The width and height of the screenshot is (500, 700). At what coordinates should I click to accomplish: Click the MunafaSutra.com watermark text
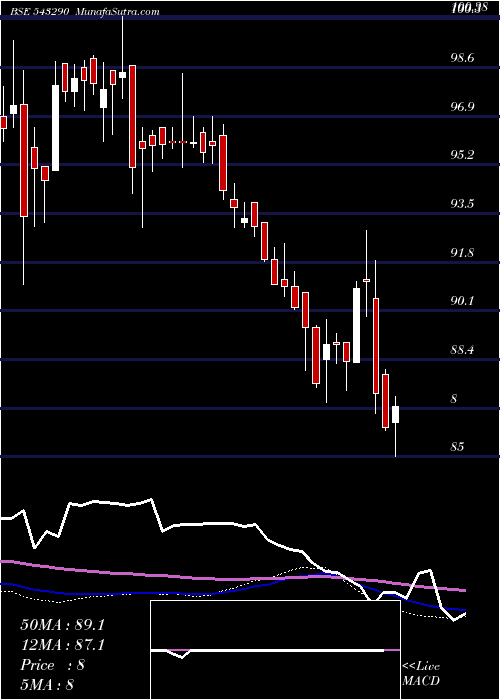[118, 11]
